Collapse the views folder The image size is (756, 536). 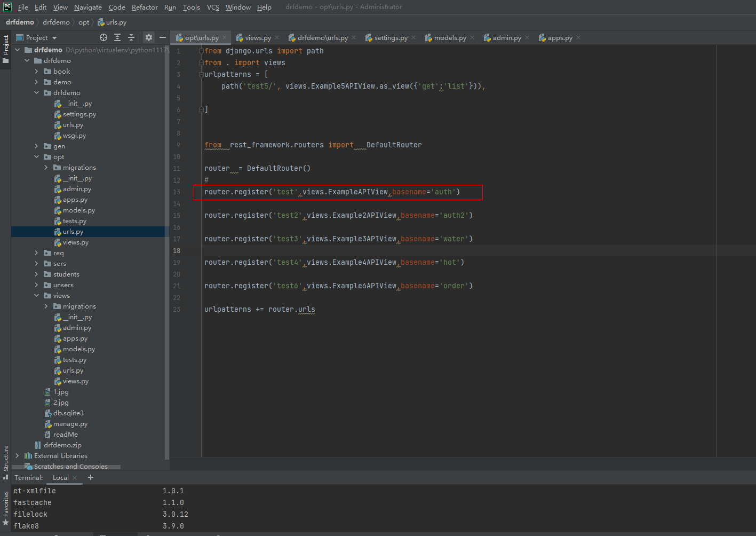click(x=36, y=296)
